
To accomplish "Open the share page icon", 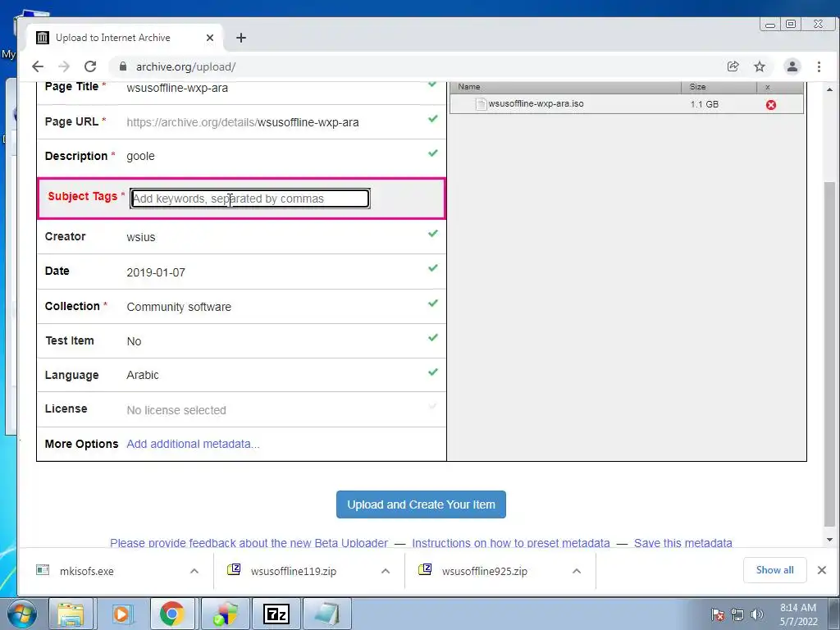I will tap(733, 66).
